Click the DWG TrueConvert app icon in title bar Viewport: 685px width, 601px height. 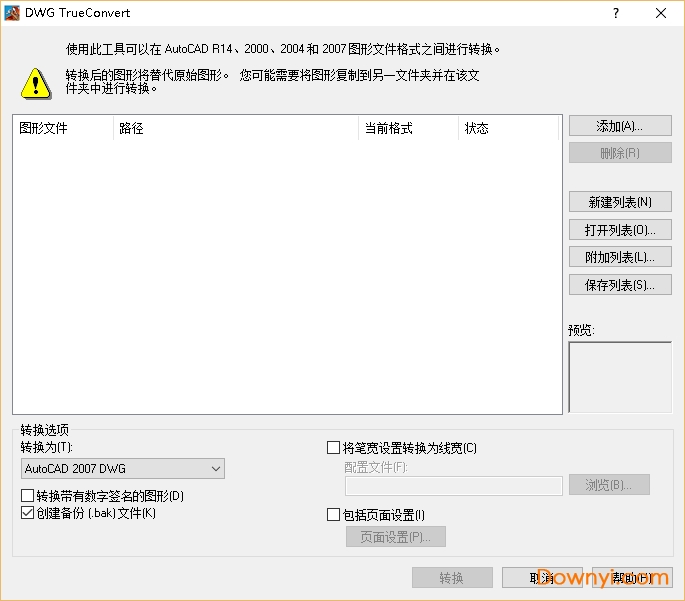(12, 13)
